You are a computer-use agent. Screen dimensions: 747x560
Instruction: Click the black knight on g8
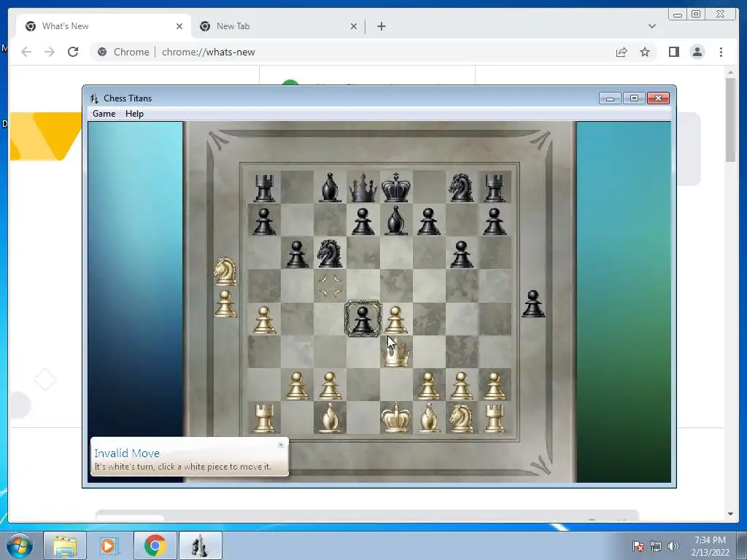(x=461, y=187)
